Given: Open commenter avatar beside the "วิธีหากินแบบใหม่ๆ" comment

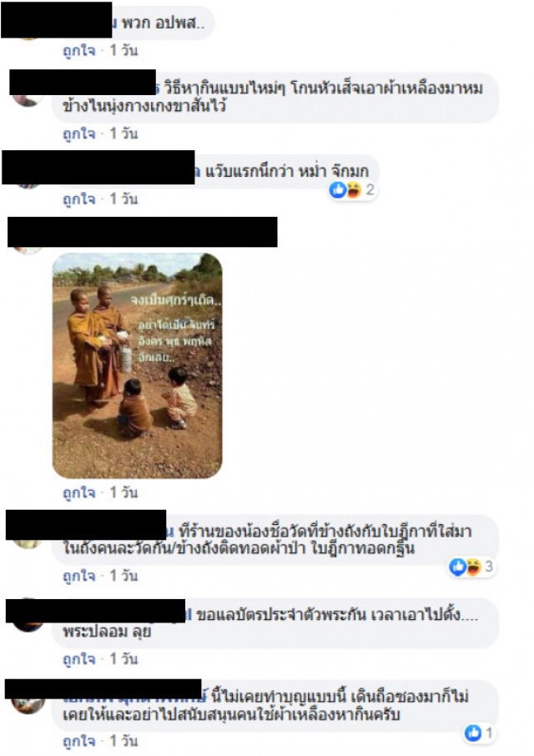Looking at the screenshot, I should [28, 98].
